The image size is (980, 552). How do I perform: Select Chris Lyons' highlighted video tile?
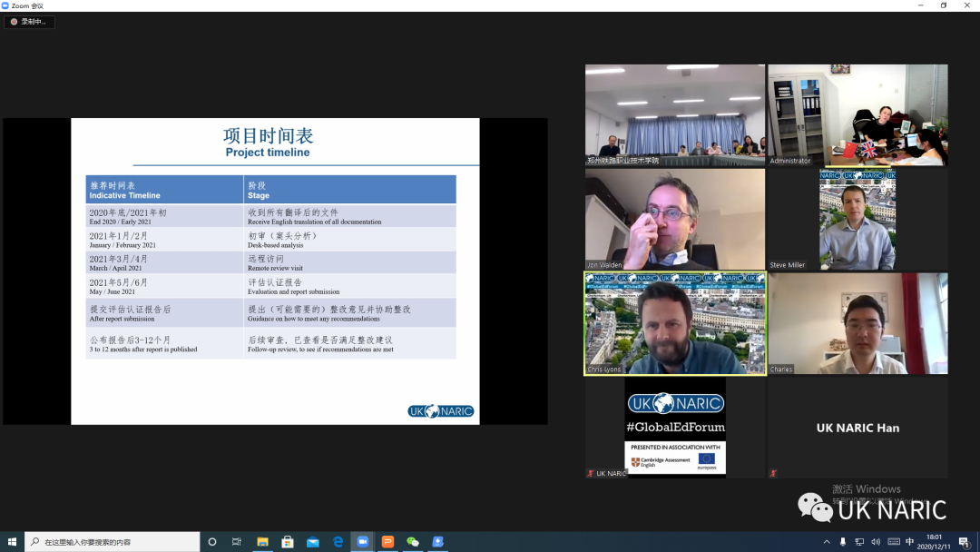coord(675,323)
